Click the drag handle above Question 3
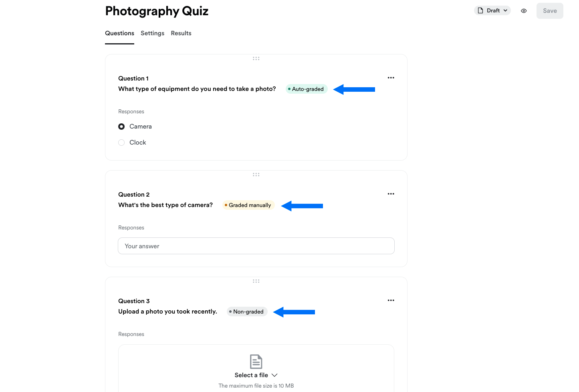 256,281
